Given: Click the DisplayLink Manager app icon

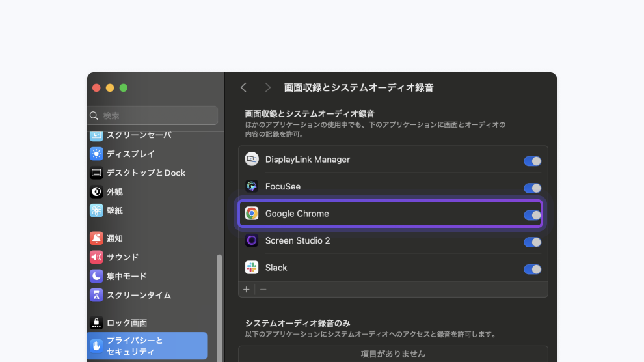Looking at the screenshot, I should click(252, 160).
